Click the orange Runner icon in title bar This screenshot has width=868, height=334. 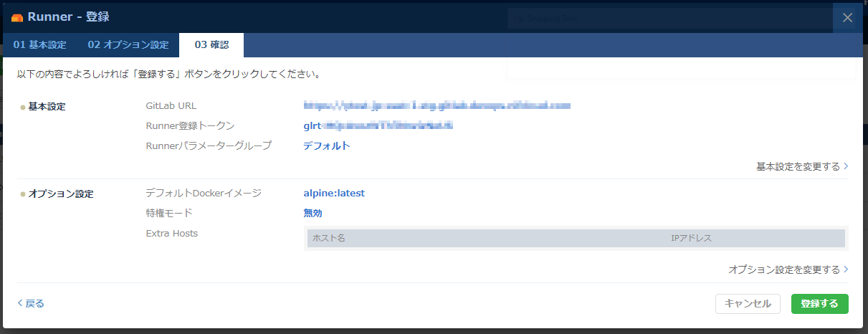coord(18,17)
